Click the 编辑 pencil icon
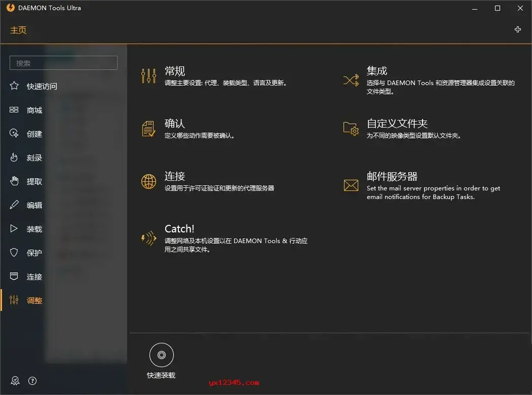The height and width of the screenshot is (395, 532). tap(14, 205)
